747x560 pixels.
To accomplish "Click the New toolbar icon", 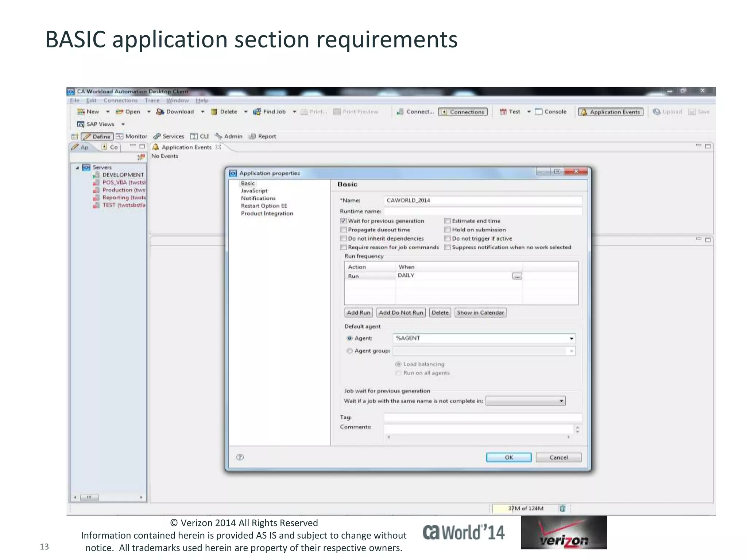I will (x=81, y=112).
